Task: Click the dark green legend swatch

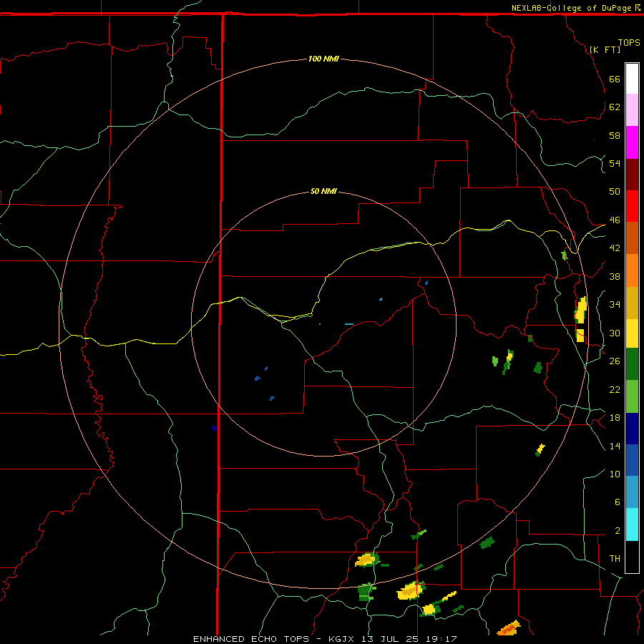Action: click(632, 364)
